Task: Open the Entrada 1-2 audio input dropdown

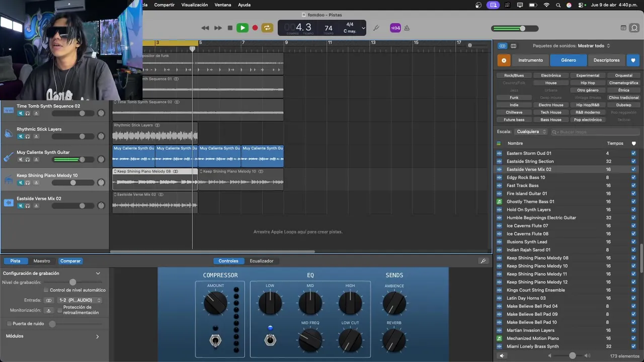Action: pos(79,300)
